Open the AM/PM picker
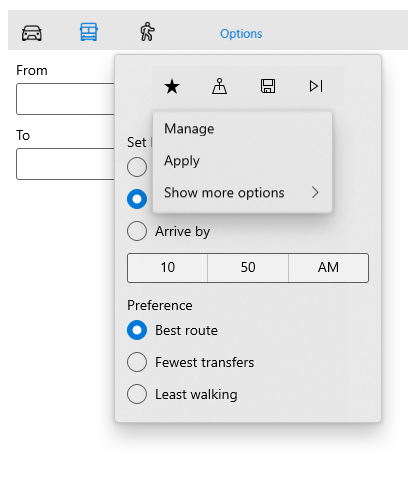This screenshot has height=482, width=416. click(328, 268)
